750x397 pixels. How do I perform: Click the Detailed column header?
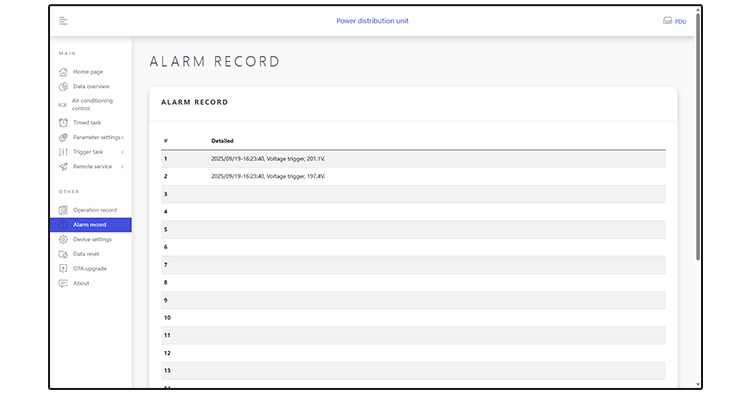[x=222, y=141]
